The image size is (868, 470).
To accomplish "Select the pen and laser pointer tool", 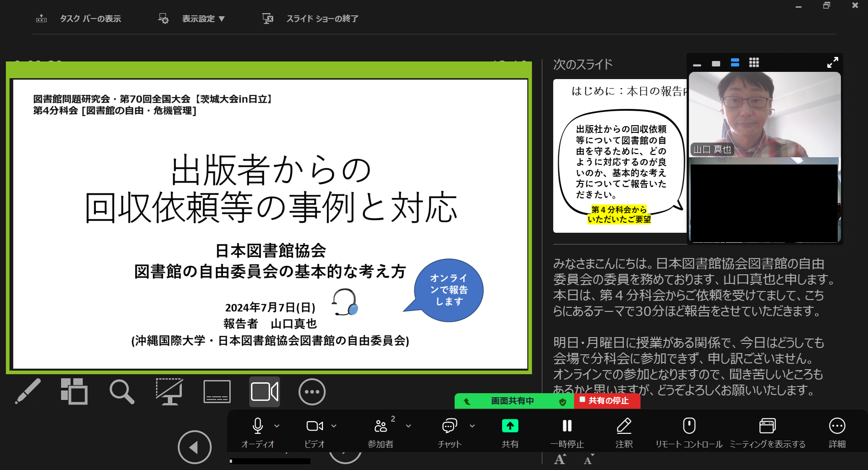I will (28, 391).
